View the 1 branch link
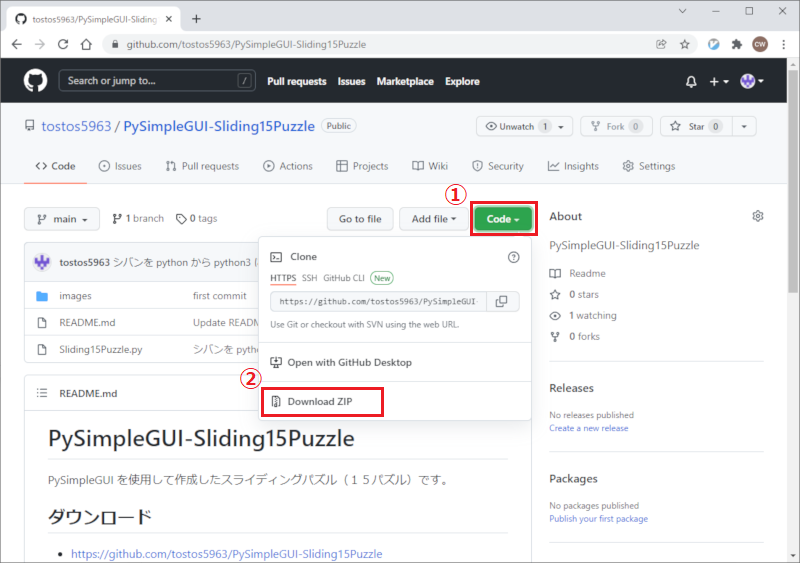The height and width of the screenshot is (563, 800). (x=138, y=218)
